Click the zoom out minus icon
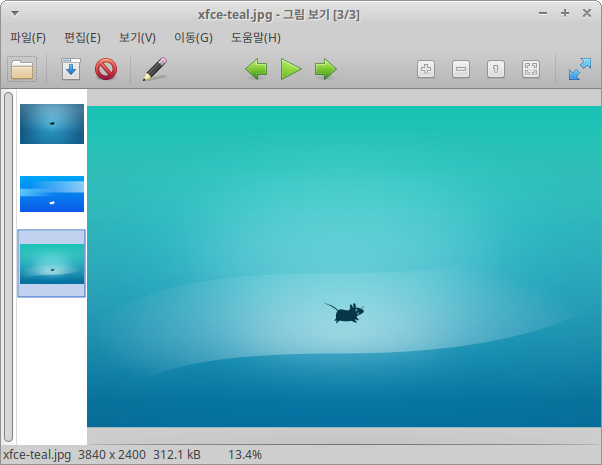This screenshot has height=465, width=602. pyautogui.click(x=461, y=69)
